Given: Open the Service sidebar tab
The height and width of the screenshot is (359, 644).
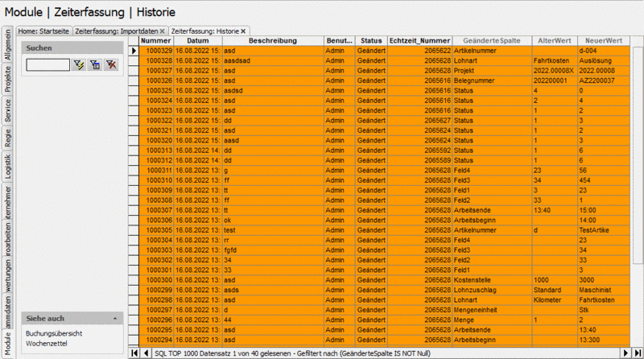Looking at the screenshot, I should (x=7, y=110).
